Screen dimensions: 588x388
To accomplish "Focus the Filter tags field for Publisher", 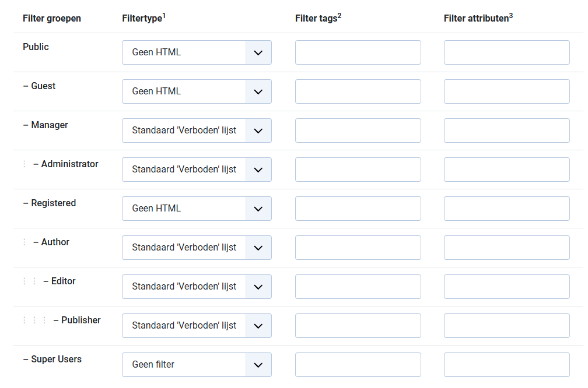I will pos(358,326).
